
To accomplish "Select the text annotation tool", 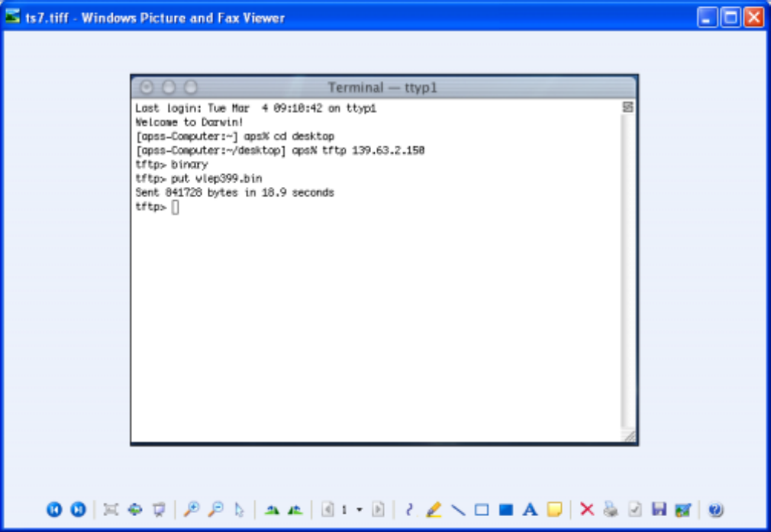I will (530, 509).
